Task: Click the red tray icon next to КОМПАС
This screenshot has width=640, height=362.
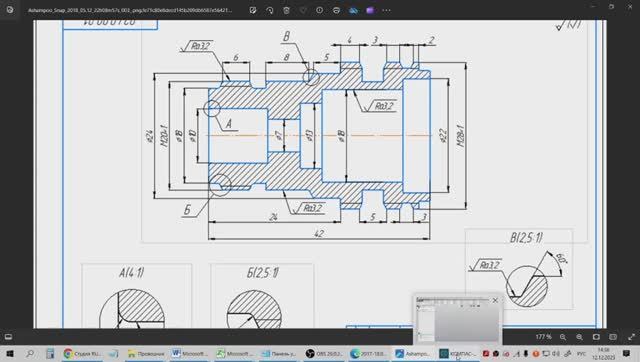Action: [x=486, y=353]
